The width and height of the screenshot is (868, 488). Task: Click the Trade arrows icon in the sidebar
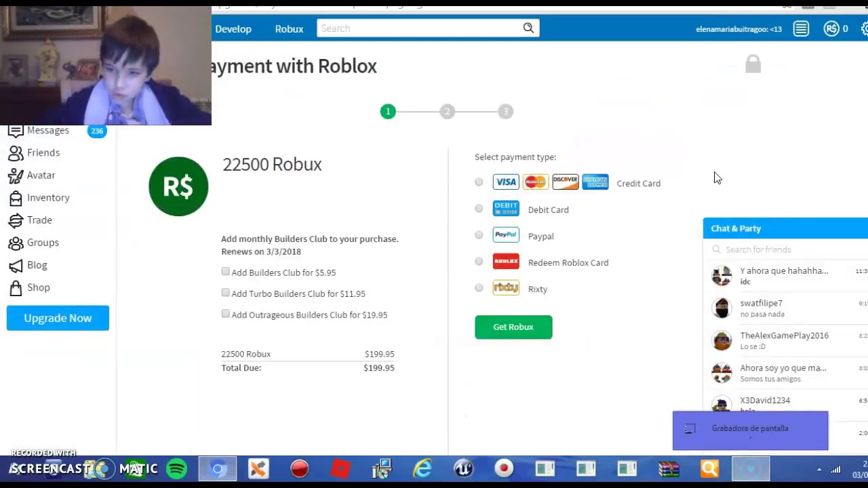[x=16, y=220]
